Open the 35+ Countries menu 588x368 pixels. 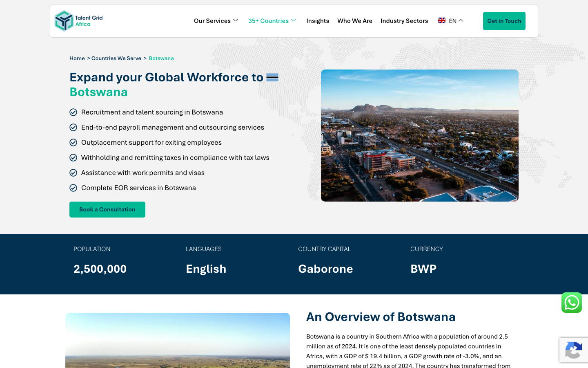[x=268, y=21]
